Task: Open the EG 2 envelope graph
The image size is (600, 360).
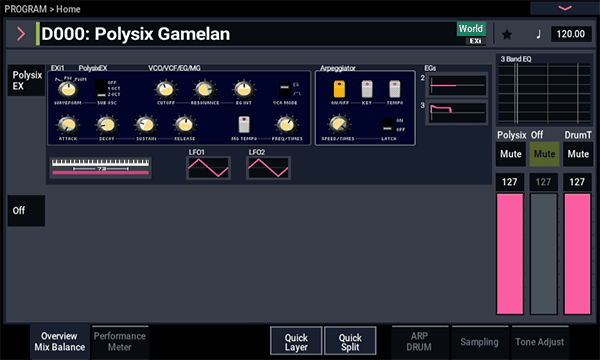Action: click(458, 85)
